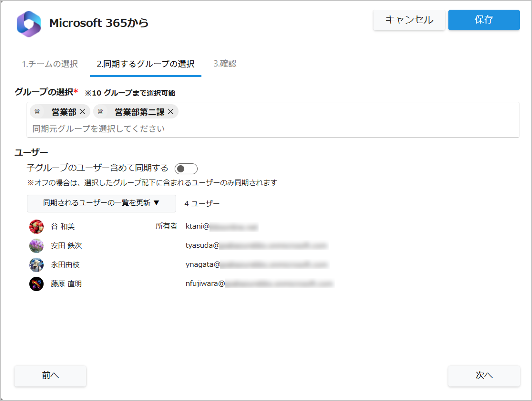Select the 2.同期するグループの選択 tab

[146, 64]
